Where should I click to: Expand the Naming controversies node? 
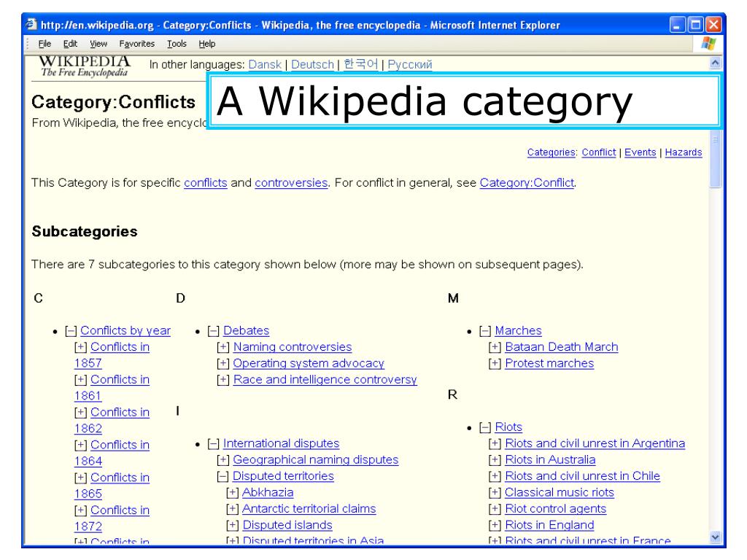tap(223, 347)
